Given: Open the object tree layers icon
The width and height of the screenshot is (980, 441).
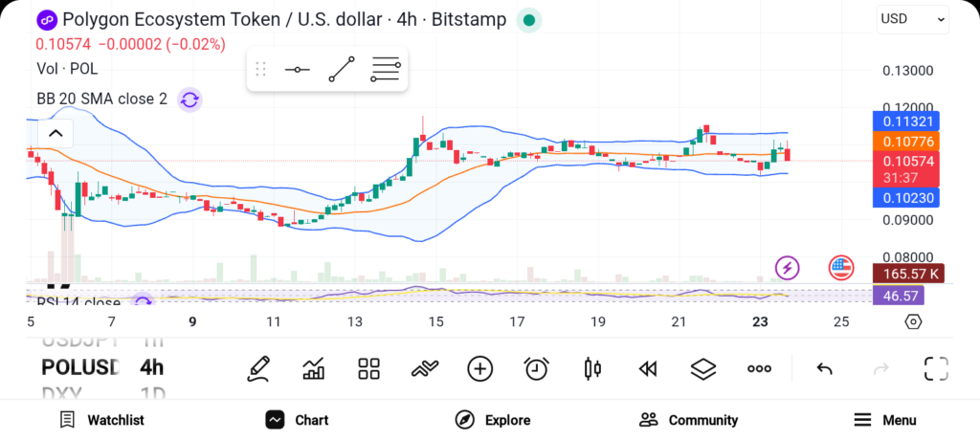Looking at the screenshot, I should tap(703, 368).
